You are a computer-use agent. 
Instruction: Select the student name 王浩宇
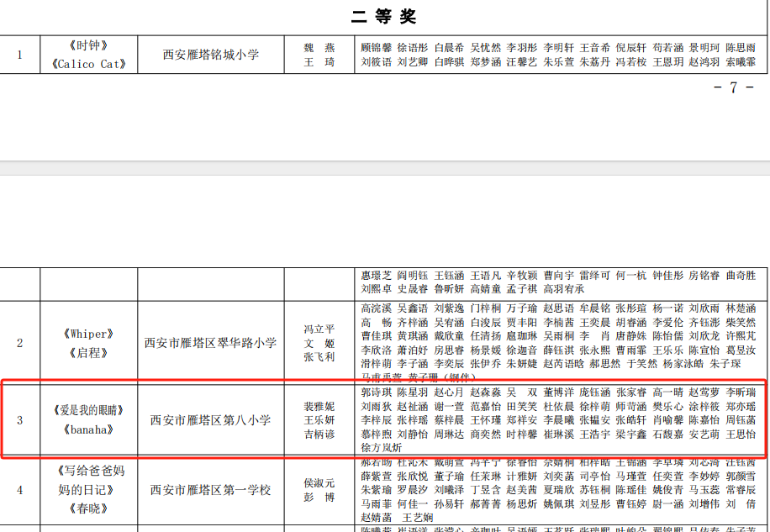point(594,434)
